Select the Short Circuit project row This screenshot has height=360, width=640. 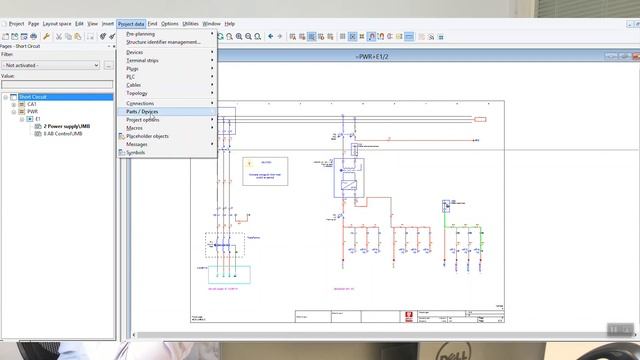[x=65, y=97]
